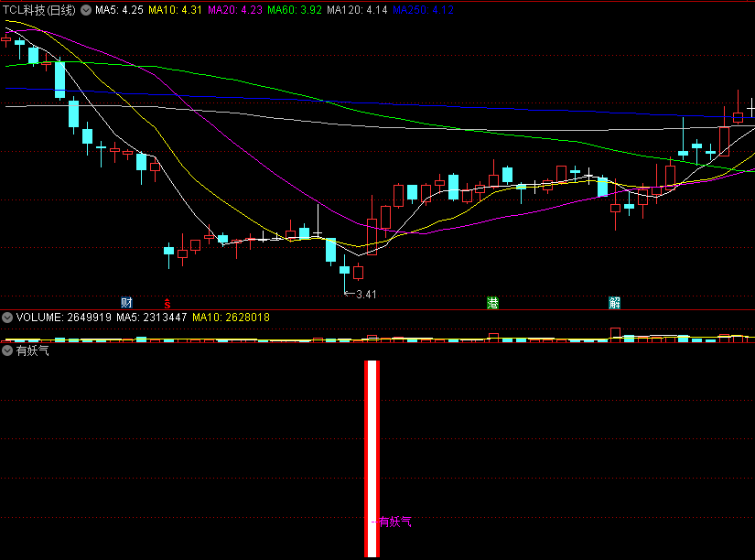The image size is (755, 560).
Task: Click the 解 marker icon
Action: [x=614, y=303]
